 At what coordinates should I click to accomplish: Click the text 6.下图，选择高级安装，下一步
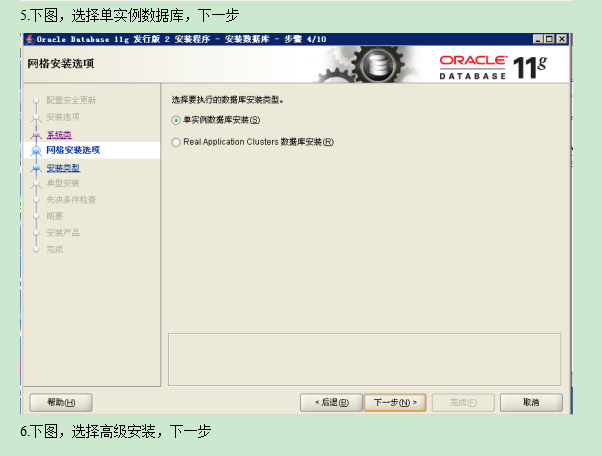pos(115,431)
